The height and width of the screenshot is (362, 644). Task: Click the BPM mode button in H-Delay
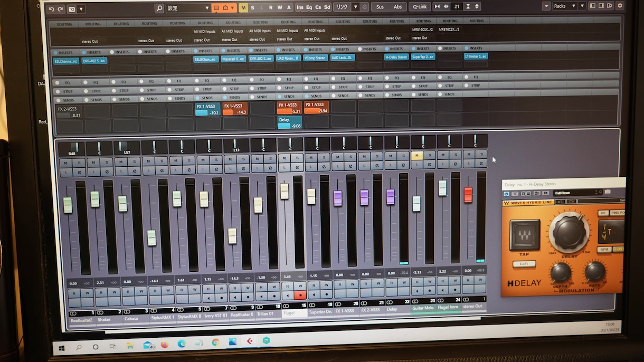tap(604, 249)
